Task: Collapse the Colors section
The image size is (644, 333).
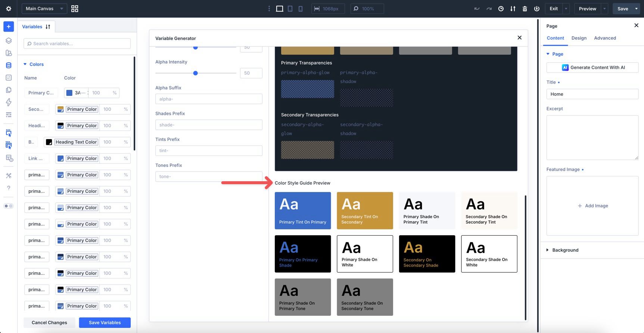Action: coord(25,64)
